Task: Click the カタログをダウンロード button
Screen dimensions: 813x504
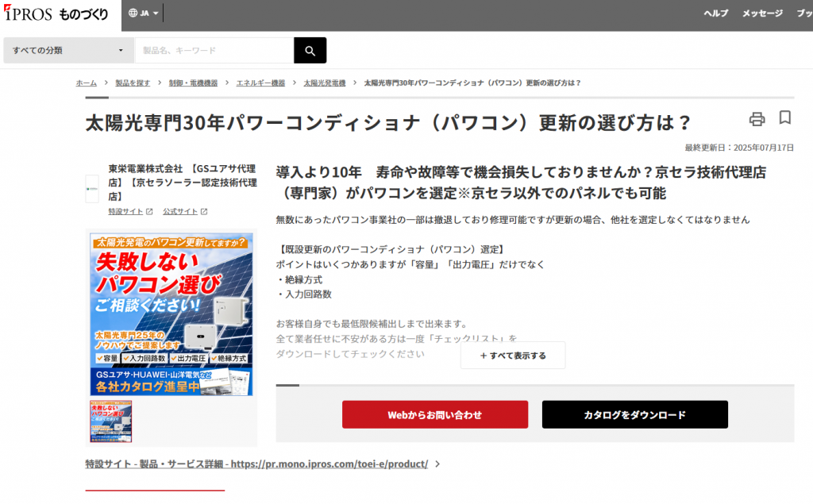Action: point(634,414)
